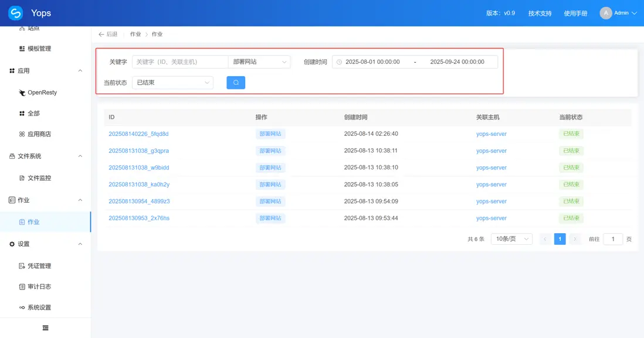Click the magnifier search button

point(236,82)
